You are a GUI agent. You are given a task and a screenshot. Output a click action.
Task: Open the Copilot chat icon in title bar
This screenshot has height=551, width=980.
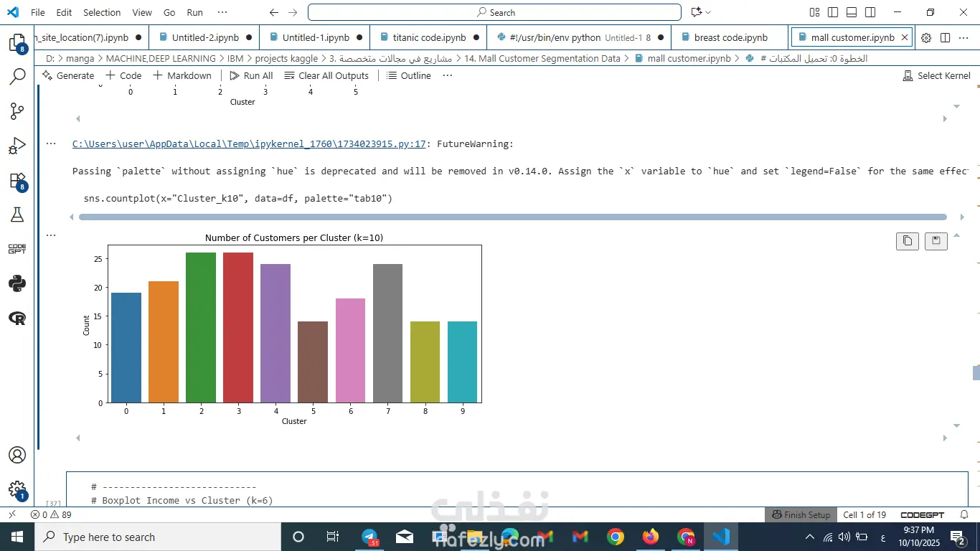tap(695, 12)
